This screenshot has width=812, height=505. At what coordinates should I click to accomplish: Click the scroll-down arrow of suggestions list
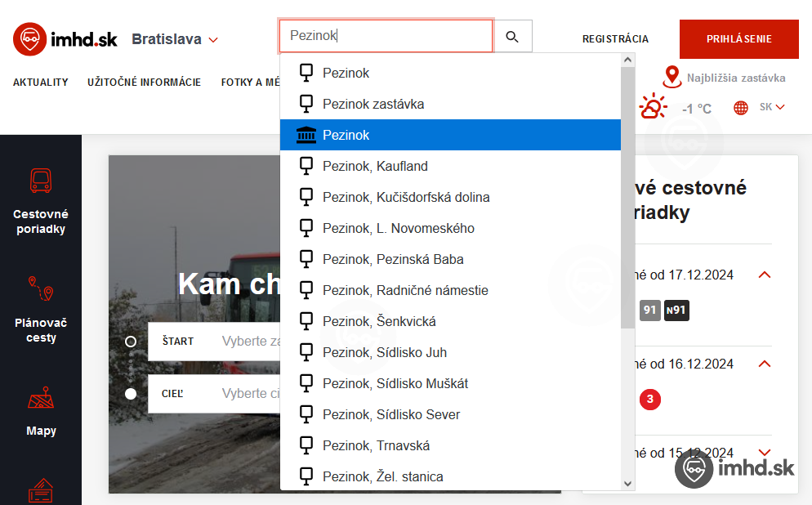point(627,483)
